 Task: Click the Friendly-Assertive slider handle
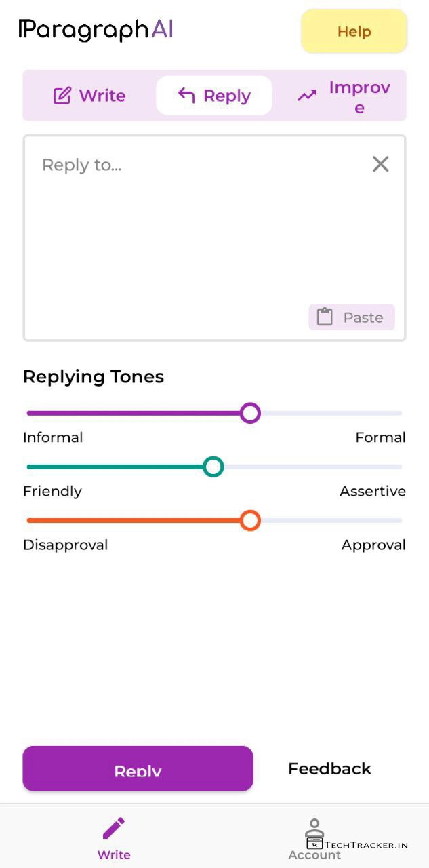[213, 467]
